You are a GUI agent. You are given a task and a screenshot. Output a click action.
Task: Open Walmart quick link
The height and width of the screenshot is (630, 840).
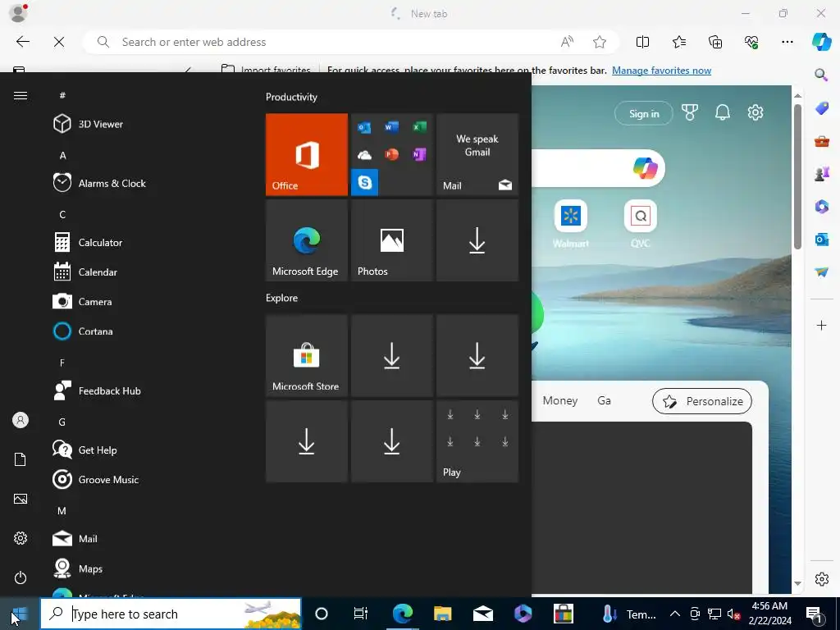[571, 223]
